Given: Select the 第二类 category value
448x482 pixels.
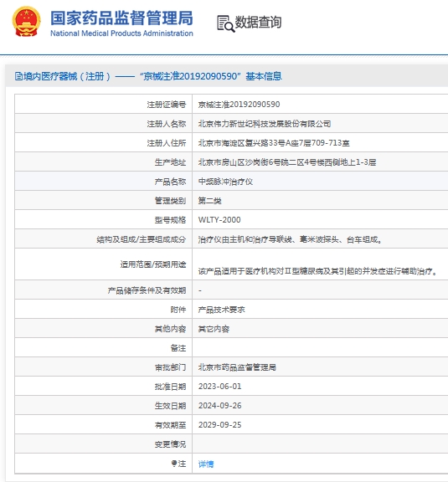Looking at the screenshot, I should pyautogui.click(x=210, y=201).
